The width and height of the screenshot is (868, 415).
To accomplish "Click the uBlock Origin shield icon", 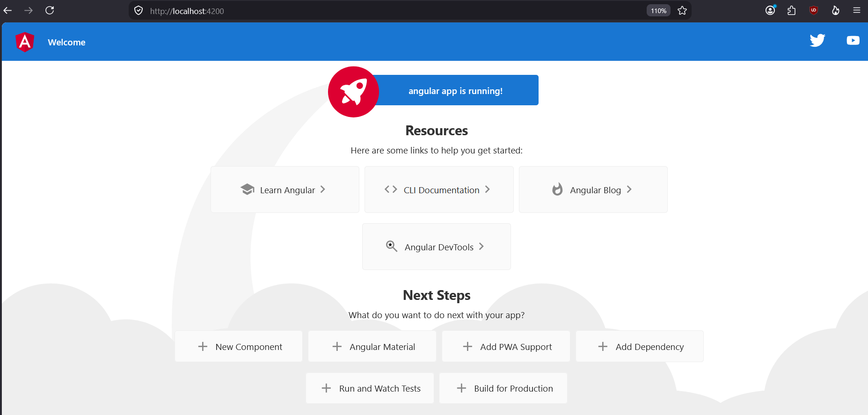I will click(814, 10).
